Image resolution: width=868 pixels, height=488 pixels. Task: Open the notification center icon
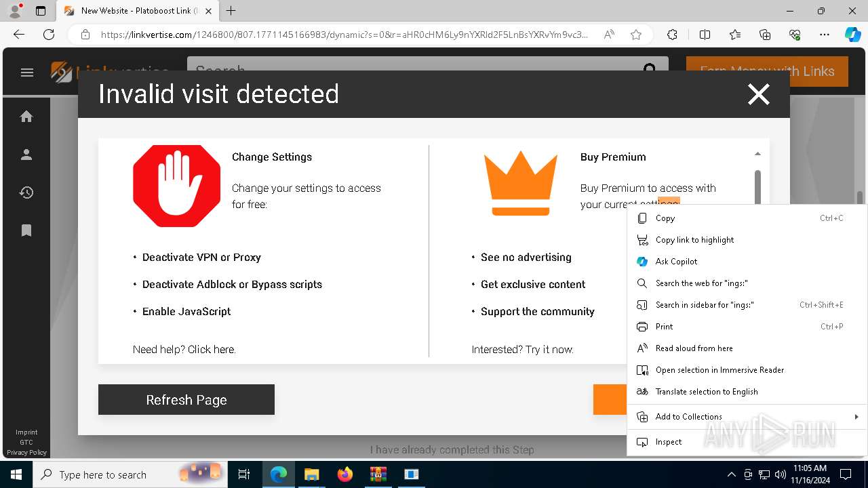click(846, 474)
